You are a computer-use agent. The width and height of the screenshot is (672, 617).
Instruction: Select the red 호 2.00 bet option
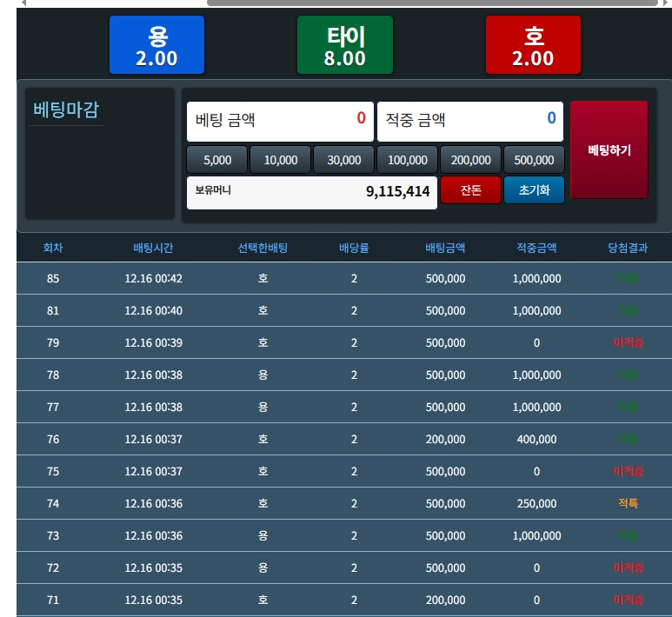point(533,45)
